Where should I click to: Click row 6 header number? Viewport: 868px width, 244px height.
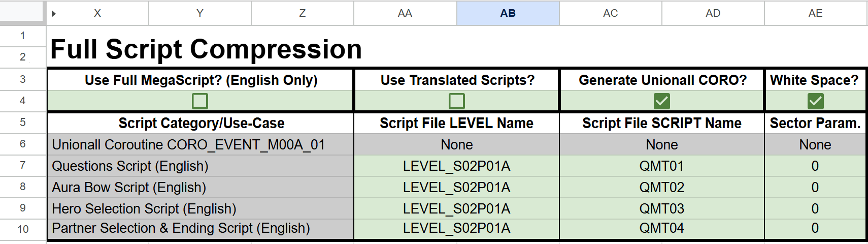[22, 144]
